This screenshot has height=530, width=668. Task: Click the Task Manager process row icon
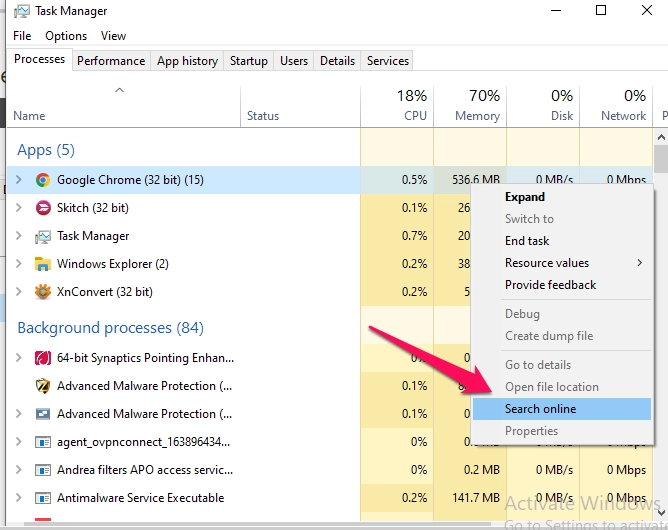[43, 236]
